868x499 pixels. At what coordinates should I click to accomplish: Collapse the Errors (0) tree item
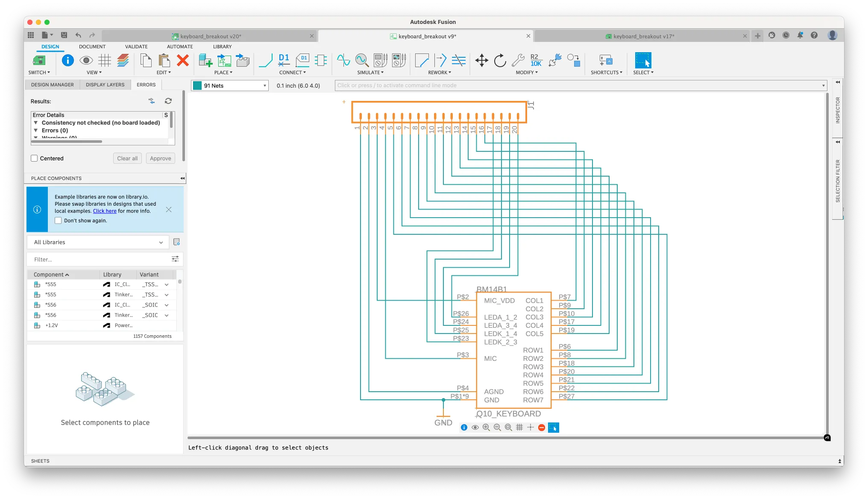[36, 130]
